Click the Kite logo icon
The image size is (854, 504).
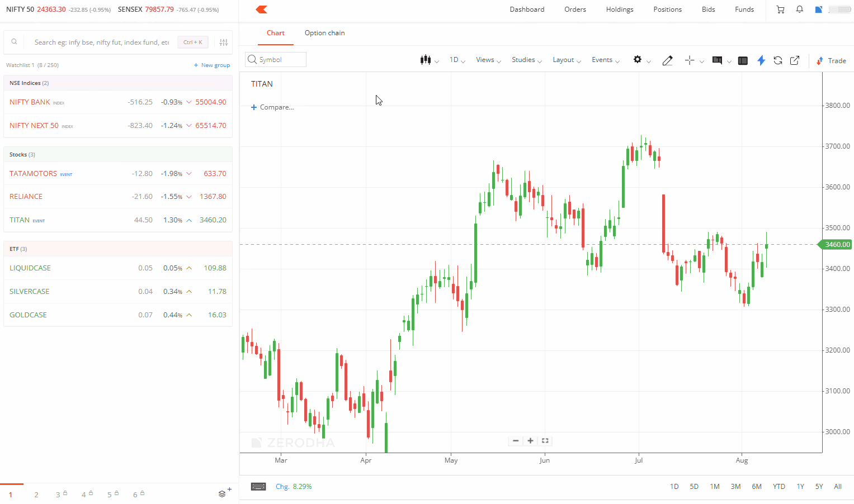point(261,9)
